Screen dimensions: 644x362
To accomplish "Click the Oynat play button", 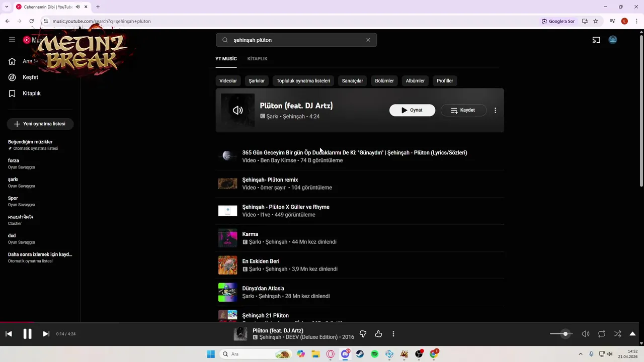I will (x=412, y=110).
